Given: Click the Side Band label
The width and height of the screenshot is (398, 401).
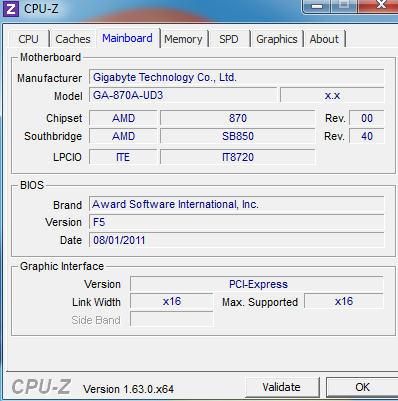Looking at the screenshot, I should [96, 320].
